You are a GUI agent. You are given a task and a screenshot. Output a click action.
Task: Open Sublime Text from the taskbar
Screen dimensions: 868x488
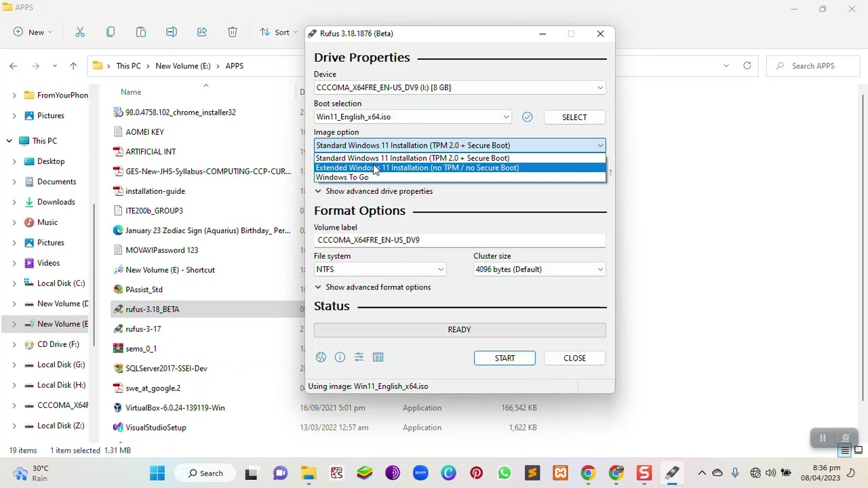click(532, 473)
